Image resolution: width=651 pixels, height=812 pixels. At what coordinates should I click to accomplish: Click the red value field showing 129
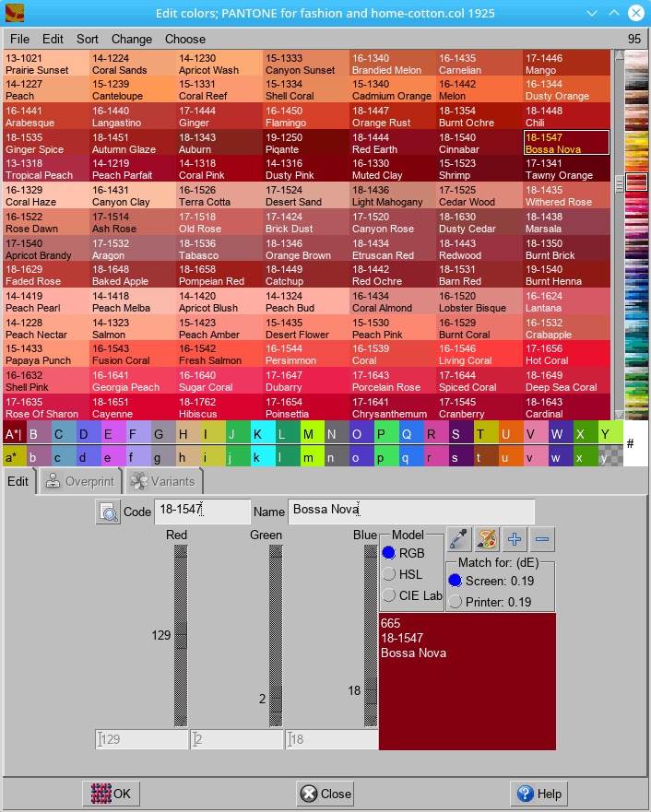tap(142, 739)
